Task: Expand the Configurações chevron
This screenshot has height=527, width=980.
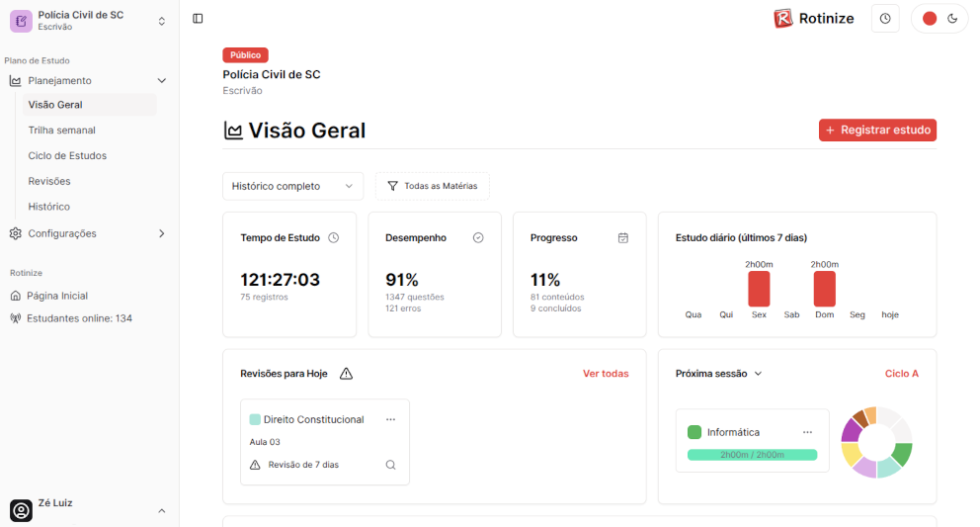Action: [x=162, y=233]
